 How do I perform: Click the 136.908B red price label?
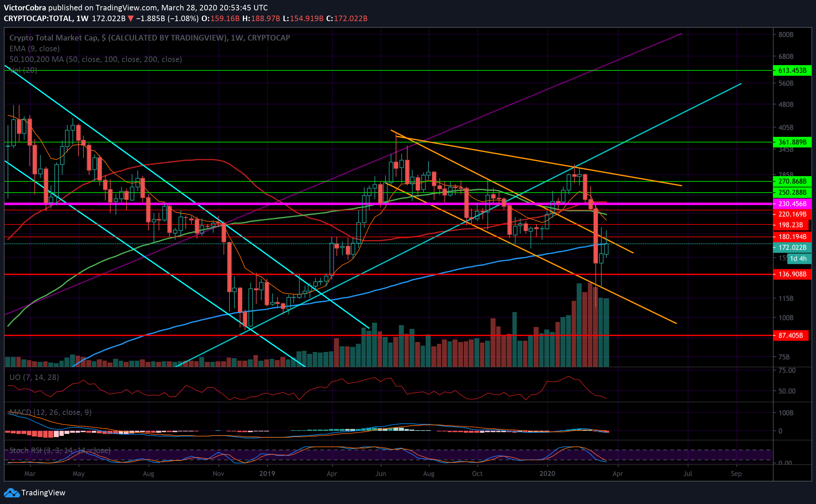pos(792,274)
